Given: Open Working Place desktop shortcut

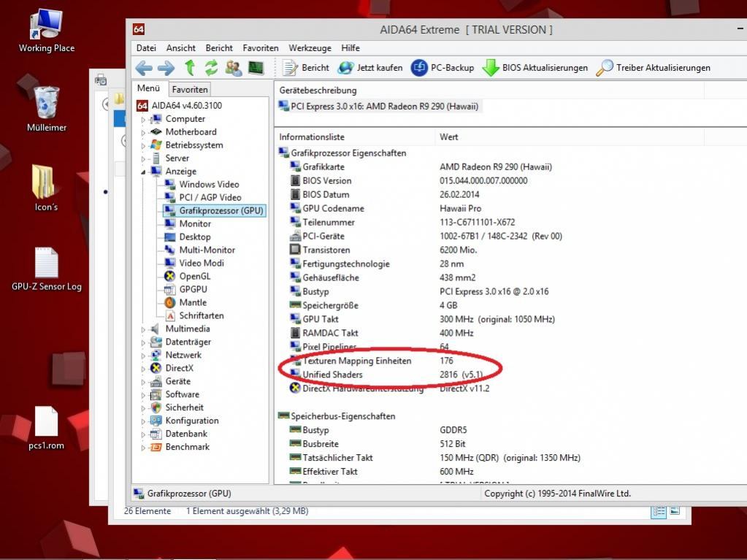Looking at the screenshot, I should pos(46,31).
